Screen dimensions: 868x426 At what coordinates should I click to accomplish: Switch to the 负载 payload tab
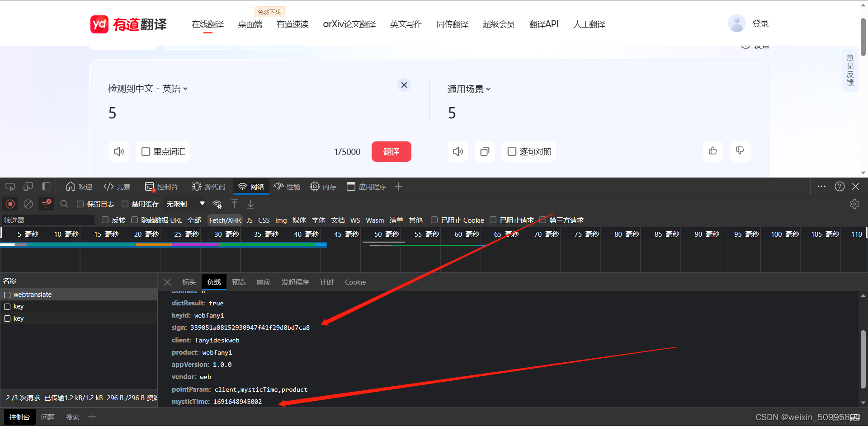[x=214, y=282]
